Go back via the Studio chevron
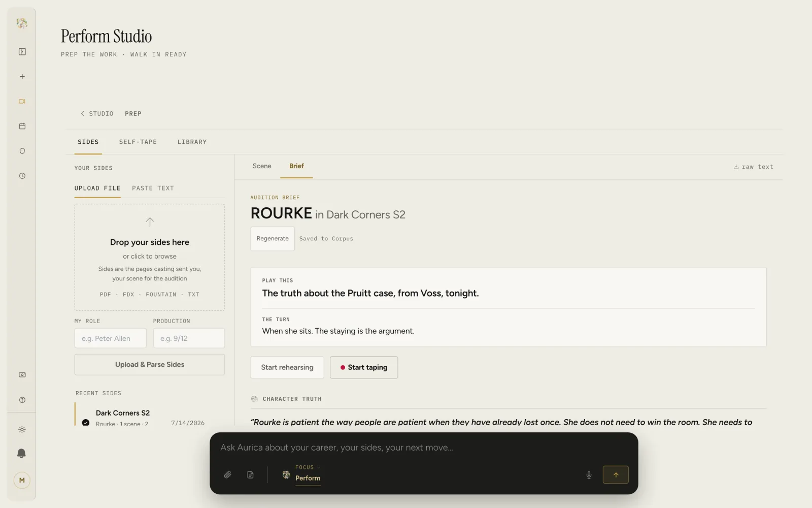812x508 pixels. click(97, 114)
